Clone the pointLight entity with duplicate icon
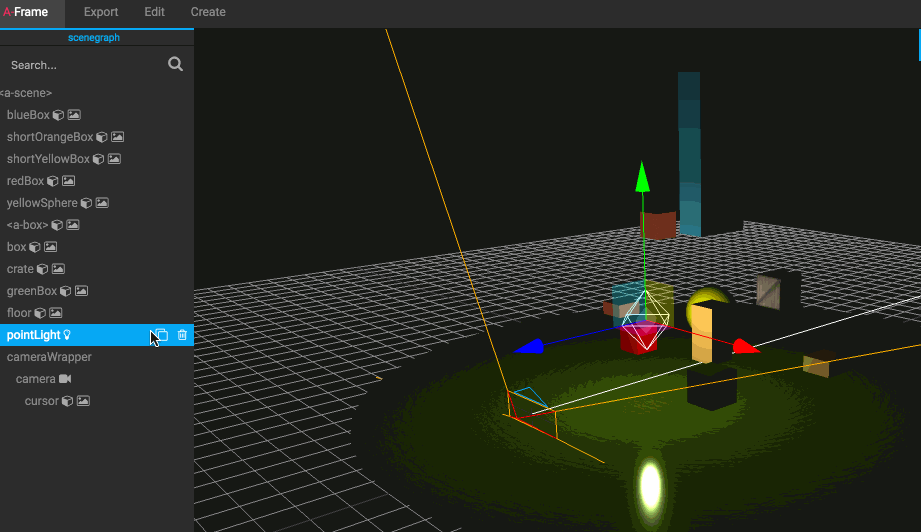921x532 pixels. (x=161, y=335)
